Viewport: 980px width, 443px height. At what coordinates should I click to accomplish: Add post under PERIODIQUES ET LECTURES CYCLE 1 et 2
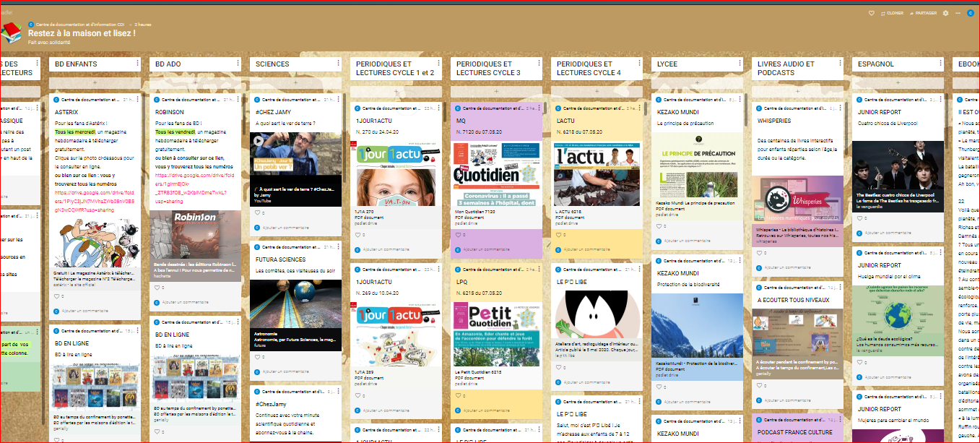[x=396, y=92]
